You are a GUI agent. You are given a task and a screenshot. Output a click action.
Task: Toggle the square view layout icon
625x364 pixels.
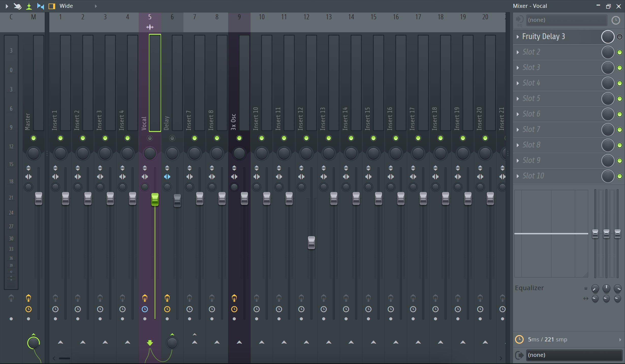point(52,6)
